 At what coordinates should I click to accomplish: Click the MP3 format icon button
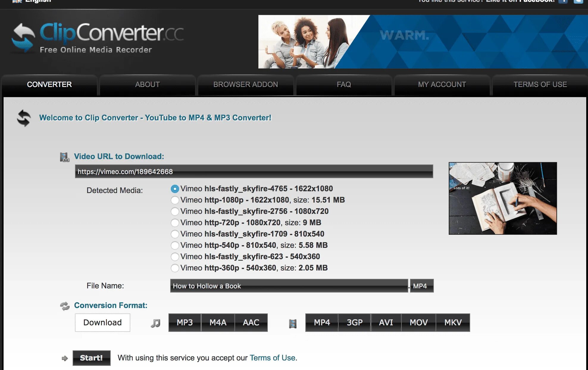[185, 322]
